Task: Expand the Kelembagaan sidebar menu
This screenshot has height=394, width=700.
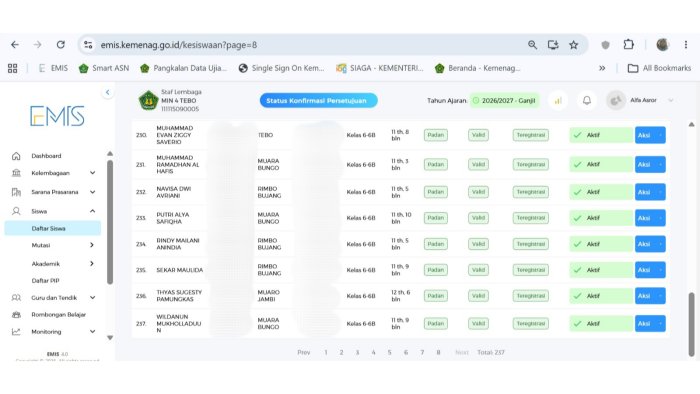Action: pos(54,173)
